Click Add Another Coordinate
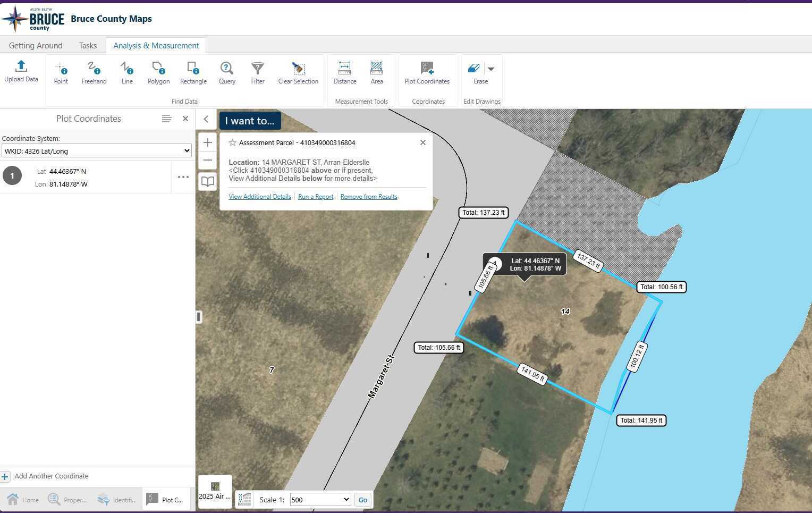The width and height of the screenshot is (812, 513). [x=45, y=476]
